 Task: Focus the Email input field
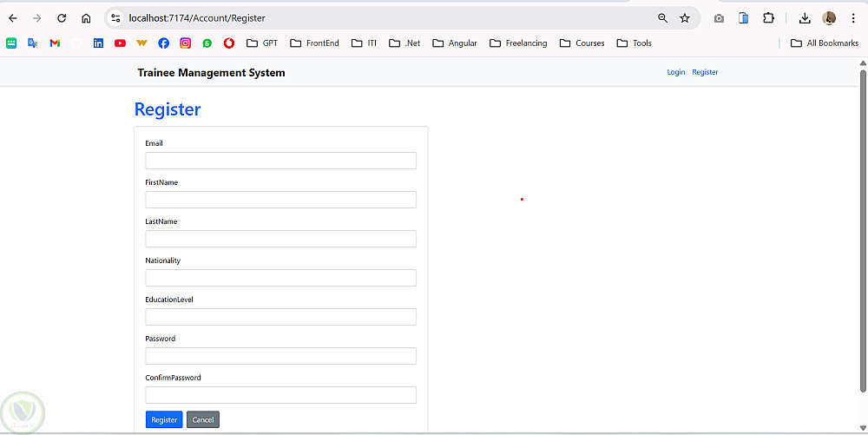[x=280, y=161]
